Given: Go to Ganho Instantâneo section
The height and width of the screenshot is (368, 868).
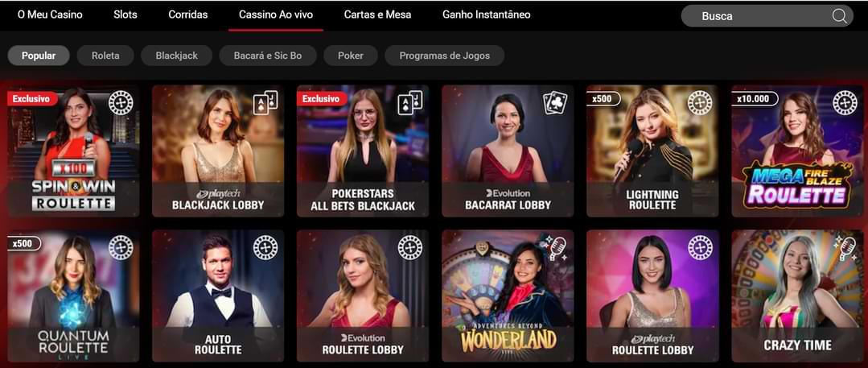Looking at the screenshot, I should (487, 15).
